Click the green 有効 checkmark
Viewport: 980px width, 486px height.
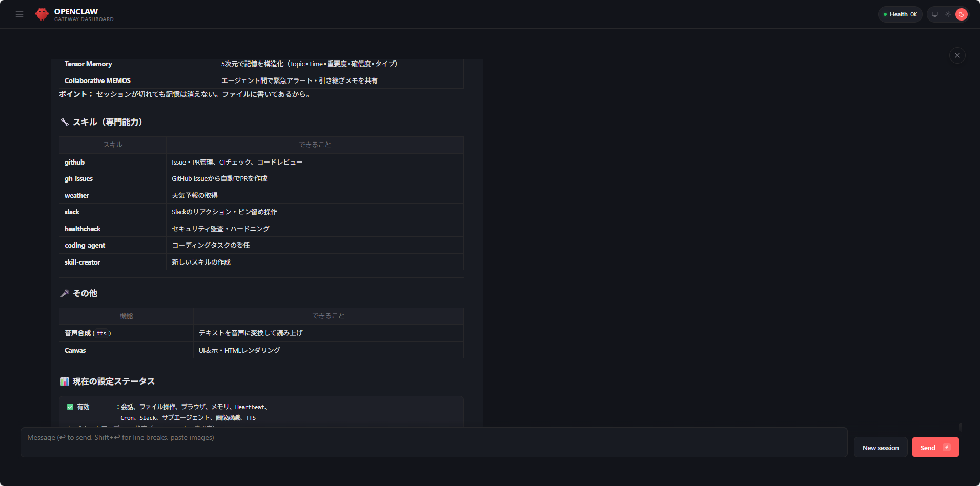[x=70, y=407]
